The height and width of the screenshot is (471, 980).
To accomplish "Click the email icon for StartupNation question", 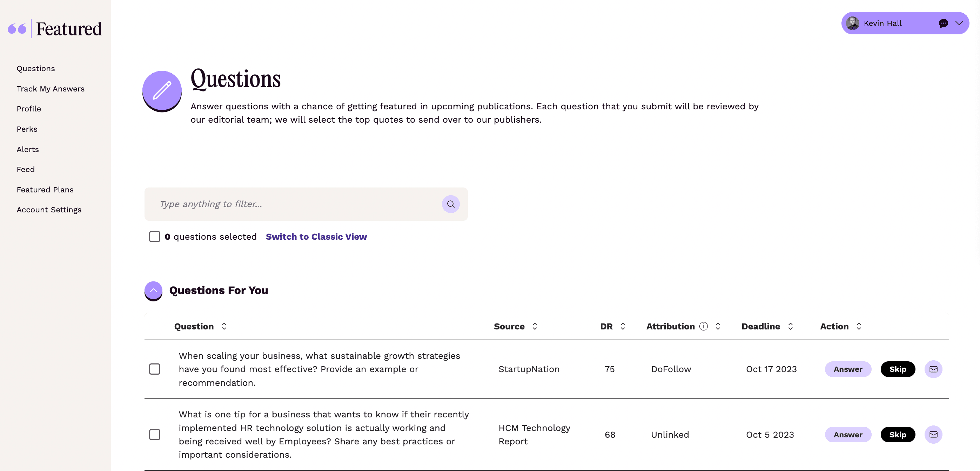I will pyautogui.click(x=933, y=369).
